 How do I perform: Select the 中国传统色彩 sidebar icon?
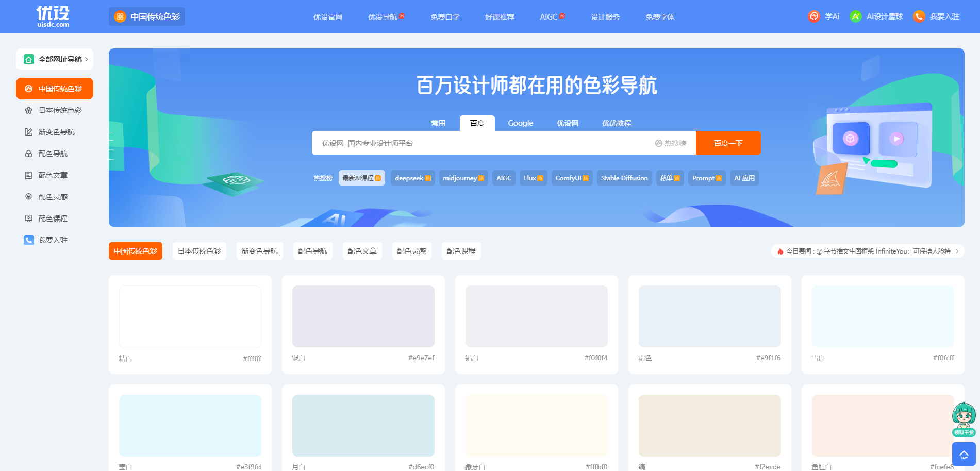click(x=29, y=89)
